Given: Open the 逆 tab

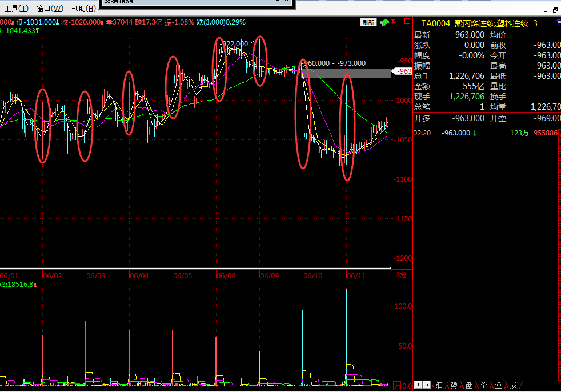Looking at the screenshot, I should tap(498, 385).
